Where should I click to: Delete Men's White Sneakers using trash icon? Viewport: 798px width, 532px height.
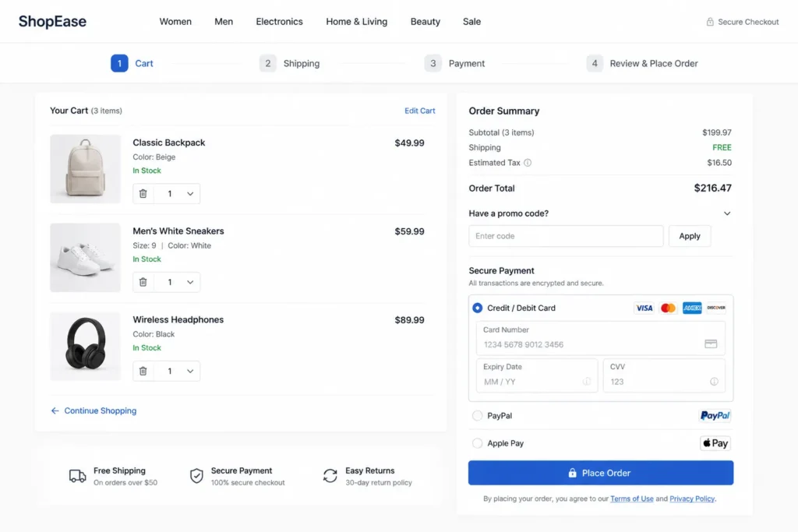(143, 282)
